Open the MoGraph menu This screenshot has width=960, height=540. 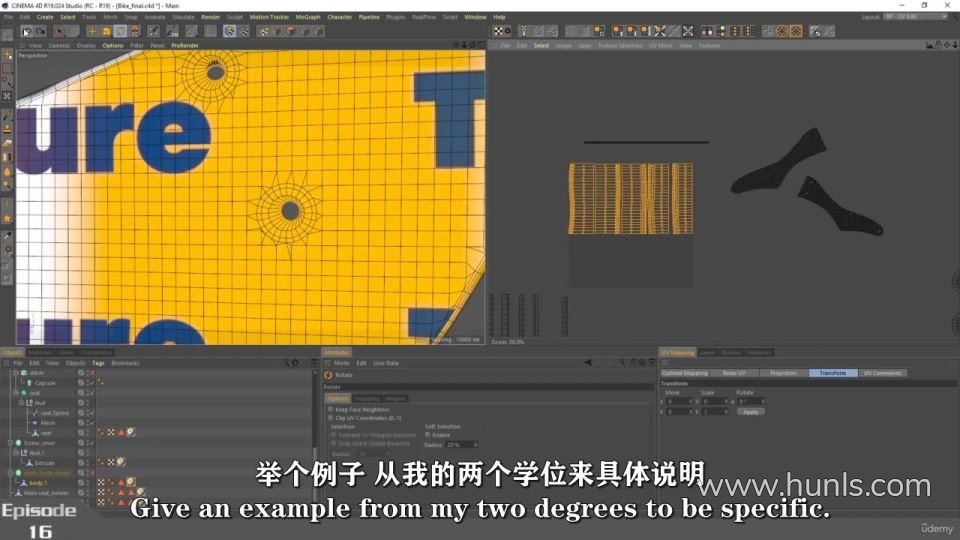pos(307,17)
